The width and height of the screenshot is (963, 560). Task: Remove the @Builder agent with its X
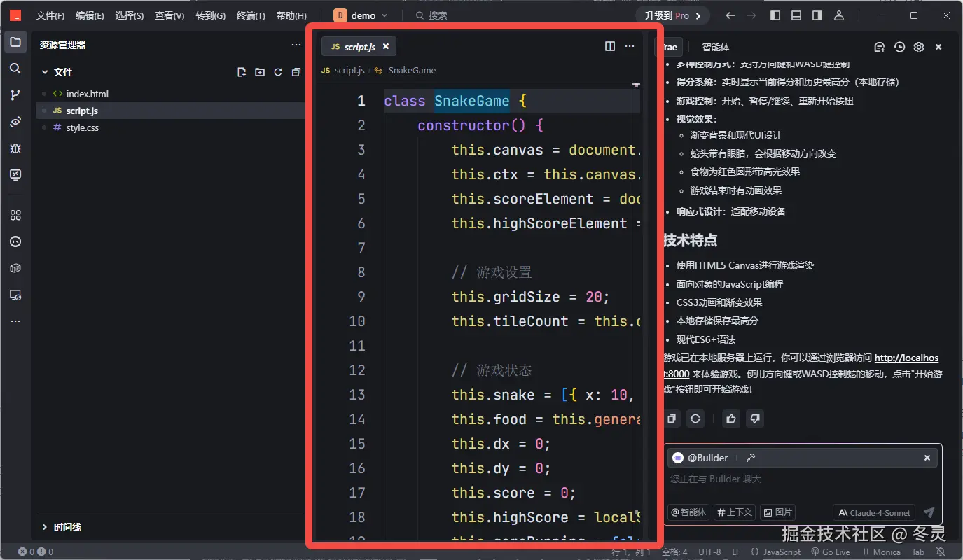tap(927, 458)
